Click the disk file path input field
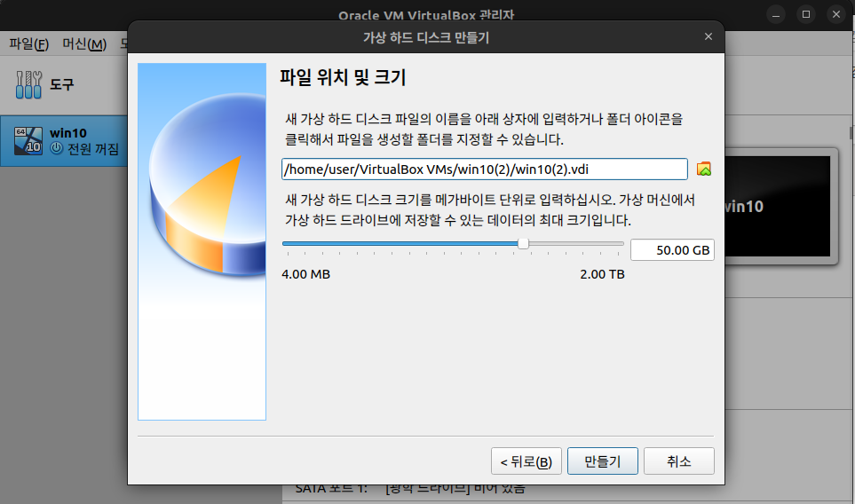 pos(484,169)
